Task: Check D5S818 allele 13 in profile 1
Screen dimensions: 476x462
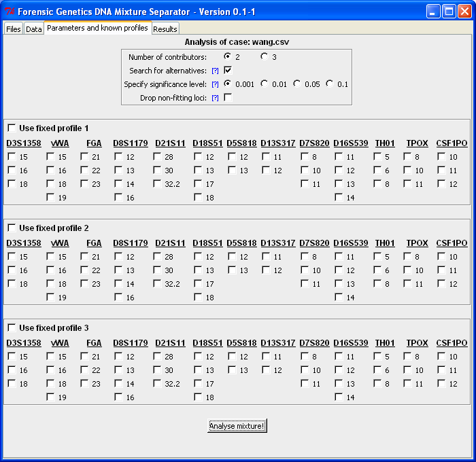Action: [233, 170]
